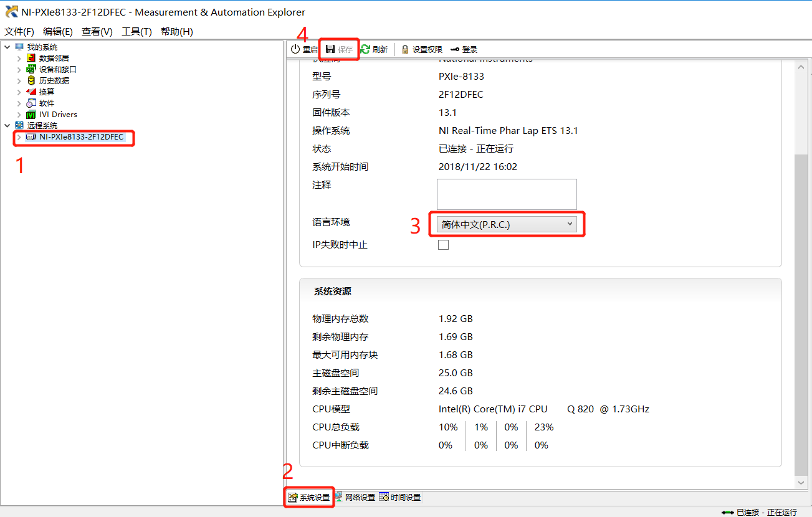Click the 重启 restart power icon
This screenshot has width=812, height=517.
[x=295, y=49]
